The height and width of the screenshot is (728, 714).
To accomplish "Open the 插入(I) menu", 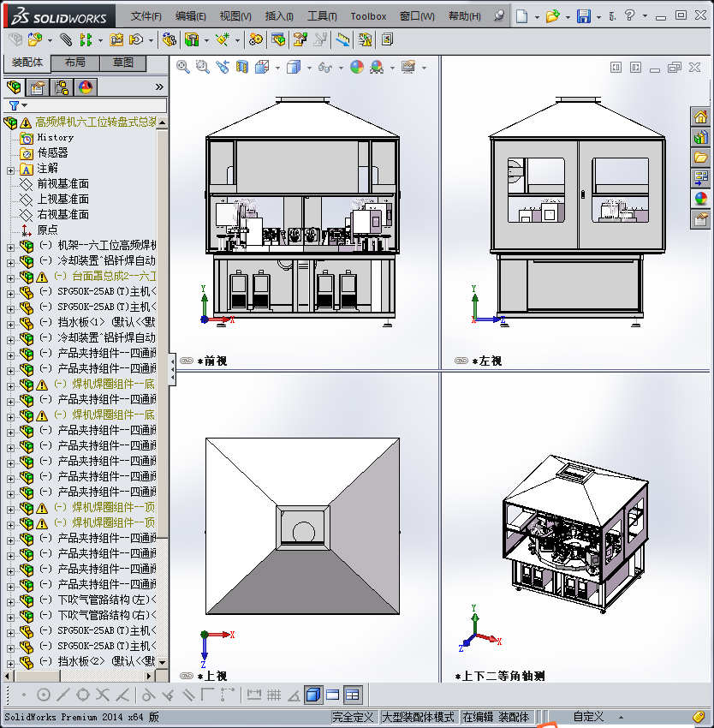I will 279,16.
